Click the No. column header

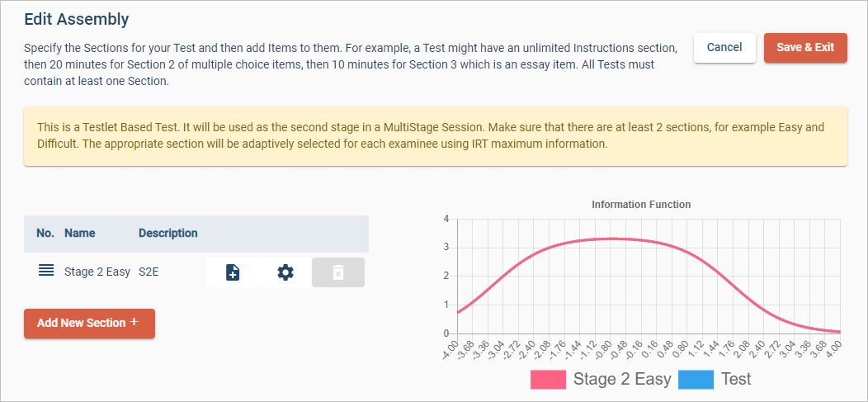pyautogui.click(x=45, y=233)
